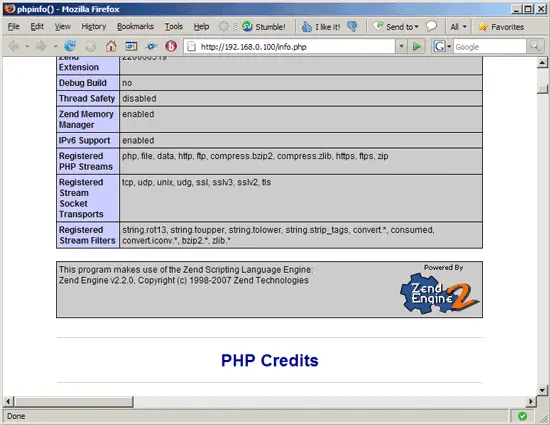Click the vertical scrollbar up arrow

tap(542, 62)
